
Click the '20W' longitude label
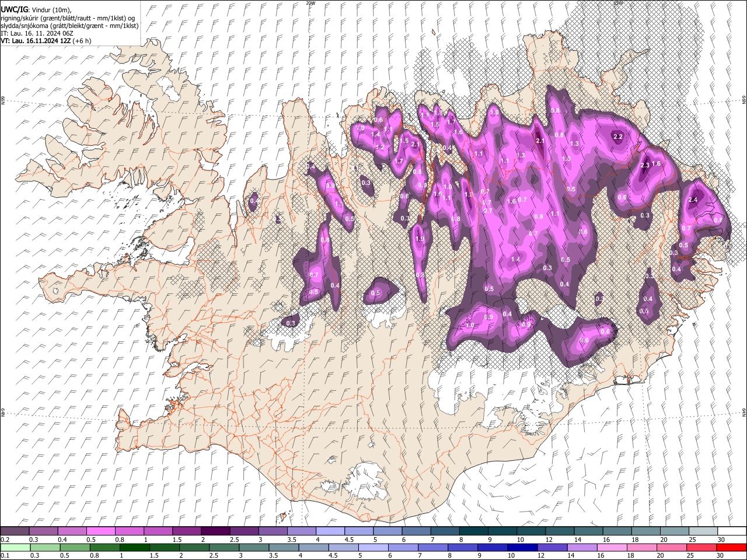point(311,3)
